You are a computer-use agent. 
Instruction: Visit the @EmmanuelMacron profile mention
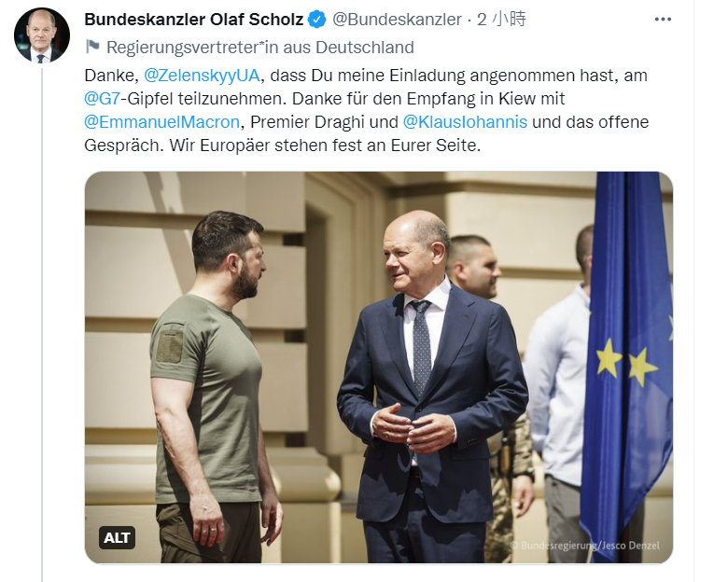pos(162,122)
